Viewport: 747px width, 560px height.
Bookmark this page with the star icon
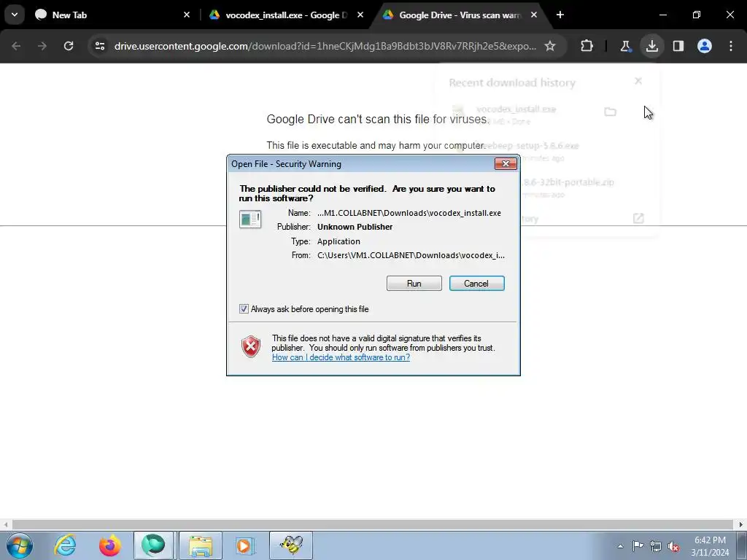pyautogui.click(x=550, y=46)
